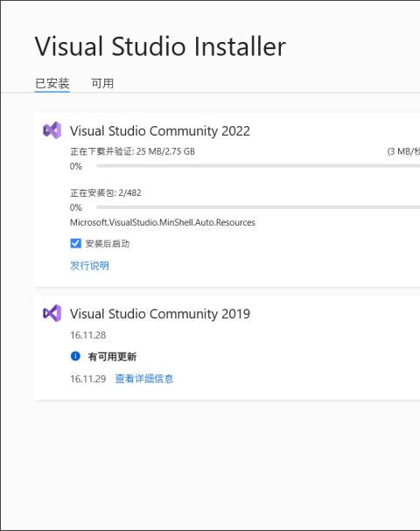Viewport: 420px width, 531px height.
Task: Click the 有可用更新 update notice text
Action: click(x=112, y=357)
